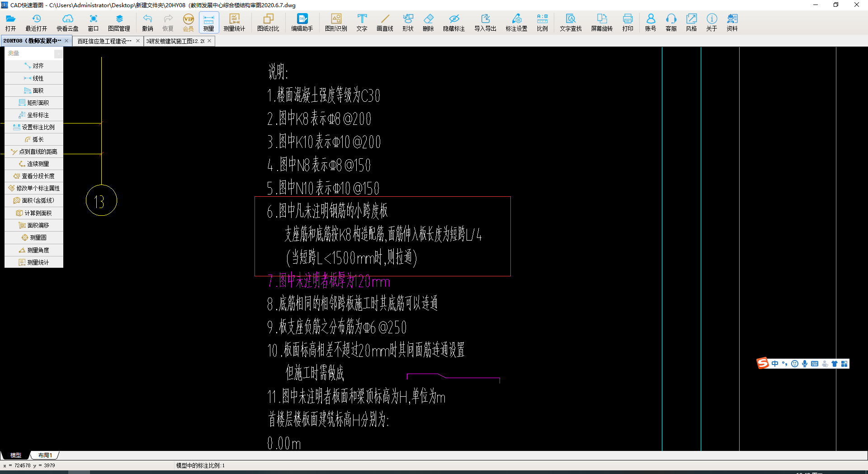
Task: Open 文字查找 text search
Action: [571, 23]
